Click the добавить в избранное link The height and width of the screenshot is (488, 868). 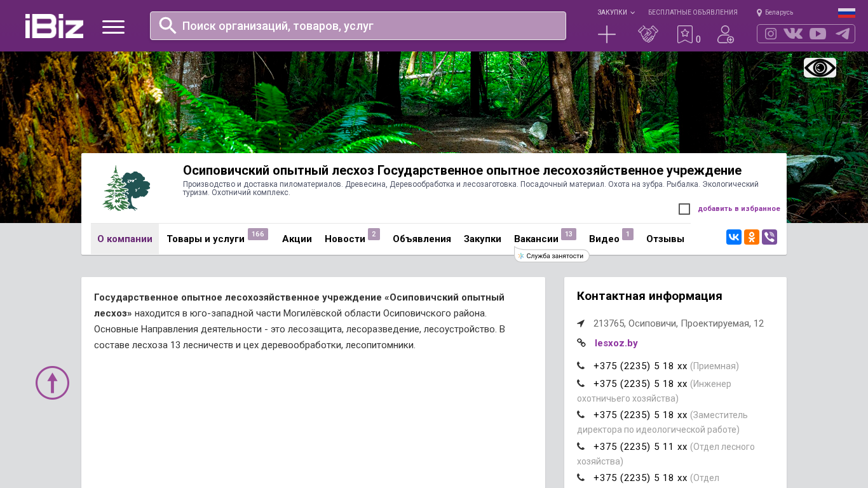click(739, 209)
